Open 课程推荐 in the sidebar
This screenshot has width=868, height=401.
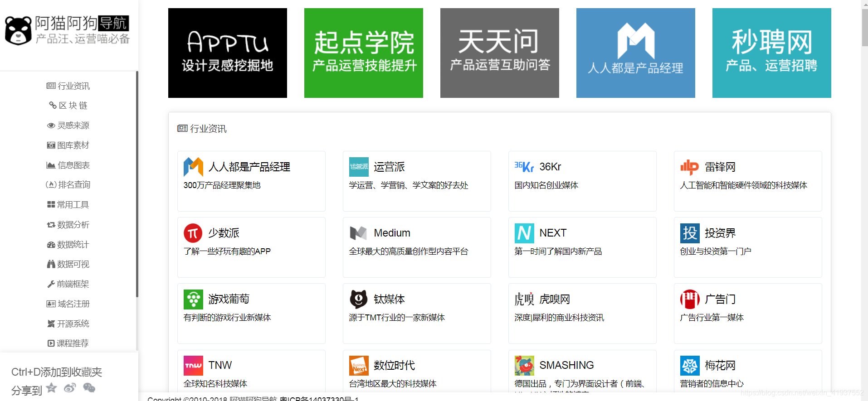click(x=68, y=343)
